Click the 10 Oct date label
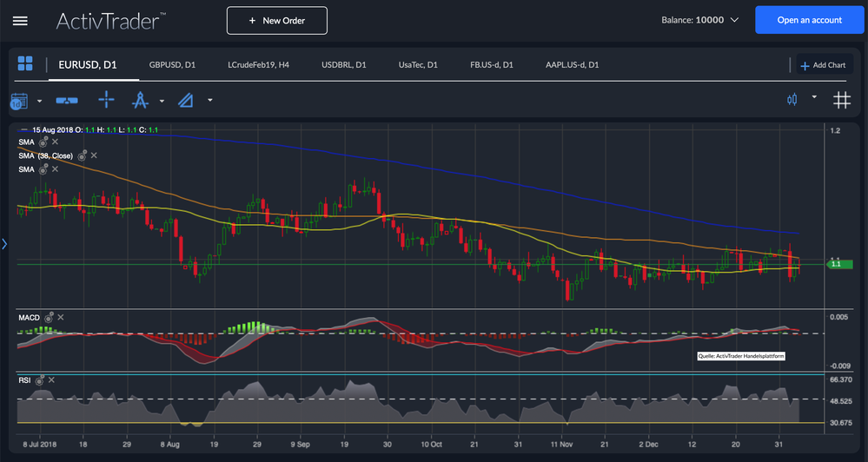This screenshot has width=868, height=462. tap(431, 445)
